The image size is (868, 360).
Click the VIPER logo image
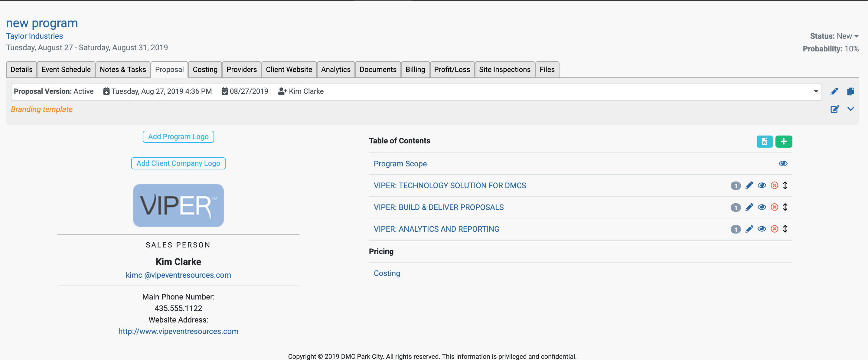coord(178,205)
